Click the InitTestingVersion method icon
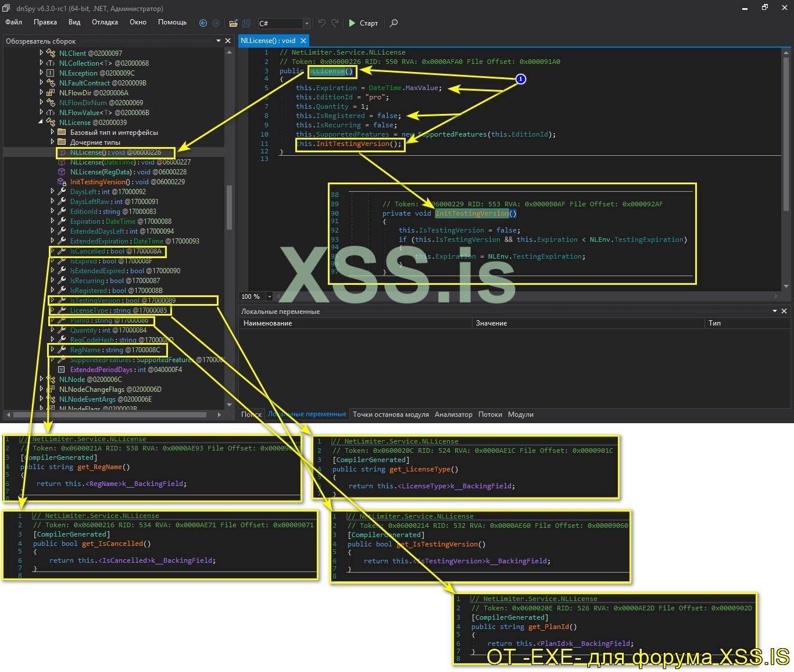The height and width of the screenshot is (672, 794). pyautogui.click(x=62, y=182)
